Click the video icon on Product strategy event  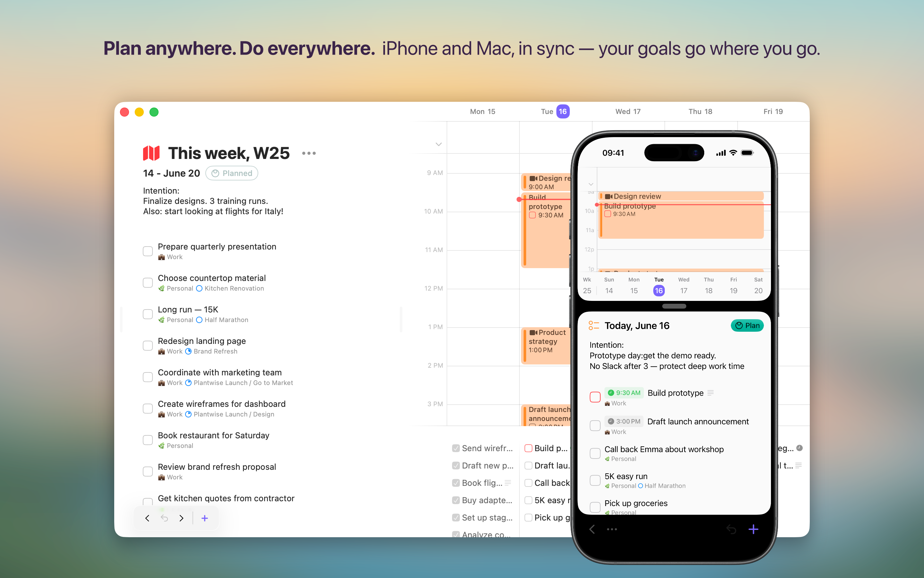tap(534, 332)
